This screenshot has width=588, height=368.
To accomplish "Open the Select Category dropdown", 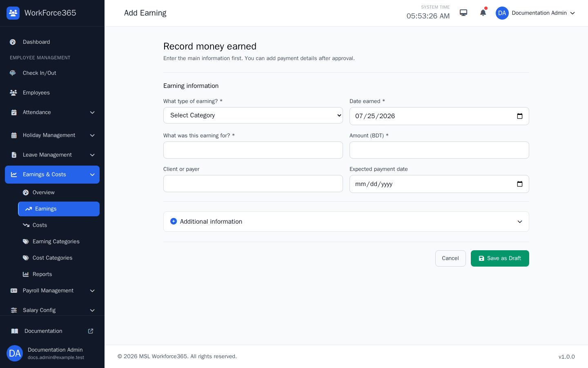I will tap(253, 115).
